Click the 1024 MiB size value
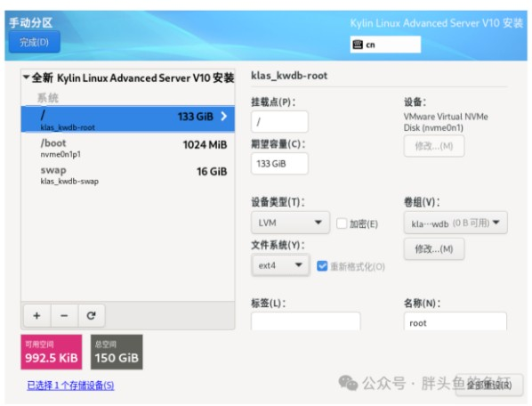Viewport: 532px width, 406px height. point(205,145)
